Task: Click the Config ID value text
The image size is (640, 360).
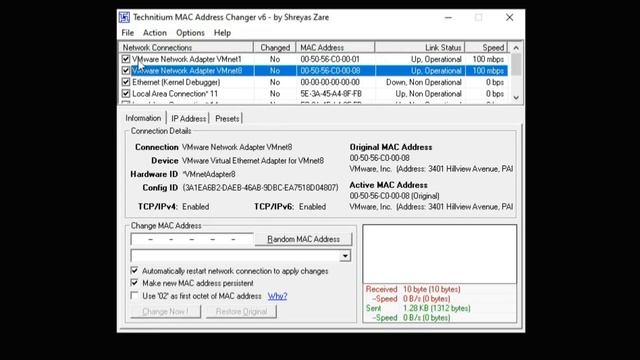Action: pyautogui.click(x=260, y=188)
